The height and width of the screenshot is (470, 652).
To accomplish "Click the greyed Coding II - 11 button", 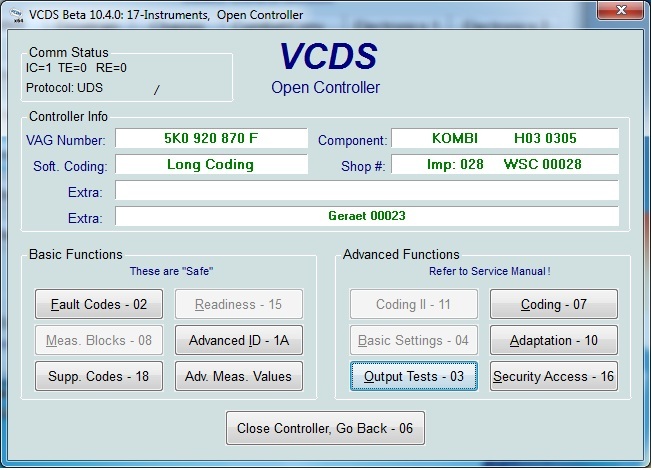I will point(414,304).
